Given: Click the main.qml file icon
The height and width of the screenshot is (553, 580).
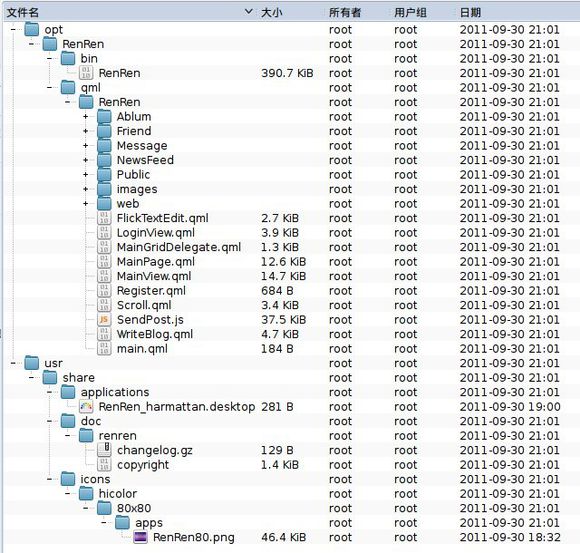Looking at the screenshot, I should (x=104, y=348).
